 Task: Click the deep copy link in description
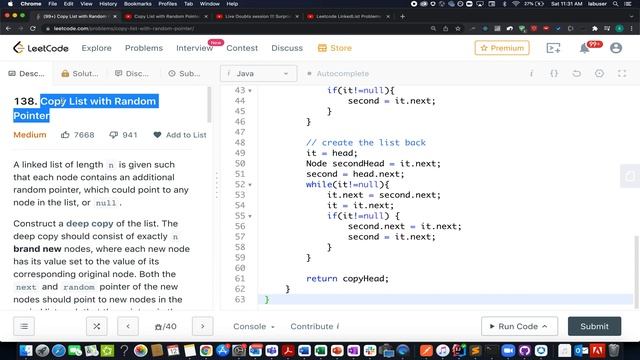coord(90,224)
